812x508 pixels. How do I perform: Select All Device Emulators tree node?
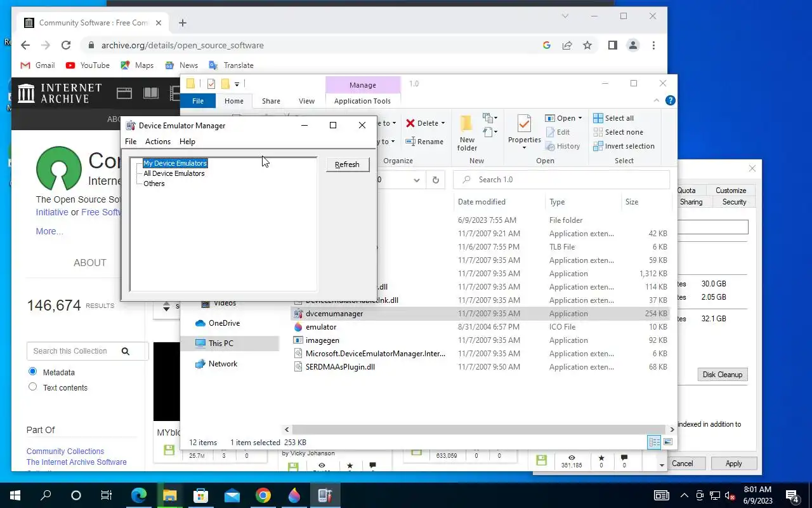(174, 173)
